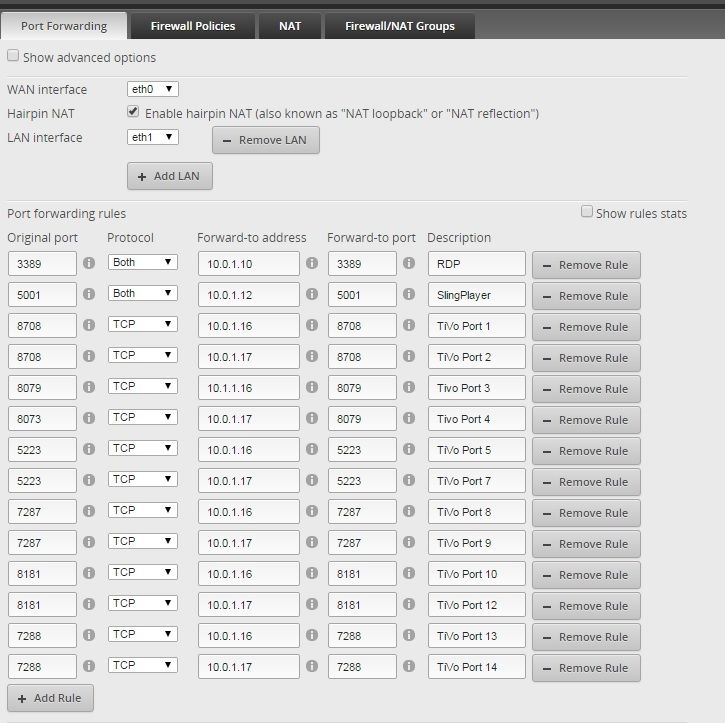Open protocol dropdown for RDP rule
The height and width of the screenshot is (723, 725).
tap(142, 262)
